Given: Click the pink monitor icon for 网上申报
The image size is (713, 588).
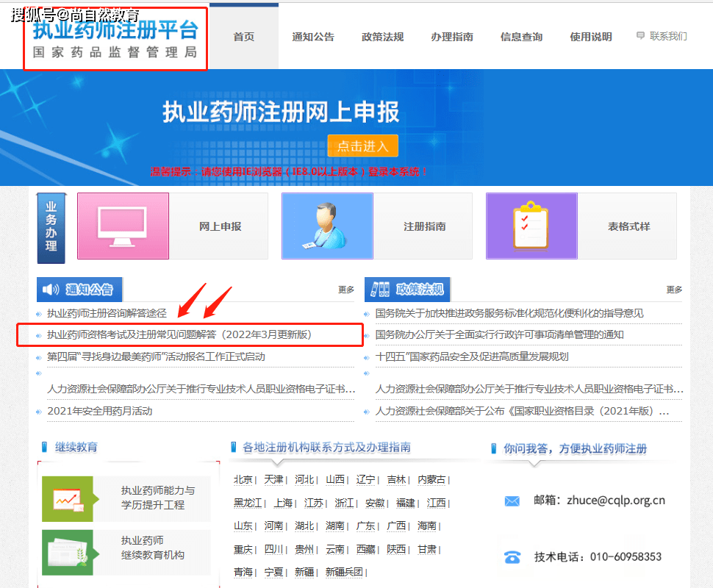Looking at the screenshot, I should [123, 226].
